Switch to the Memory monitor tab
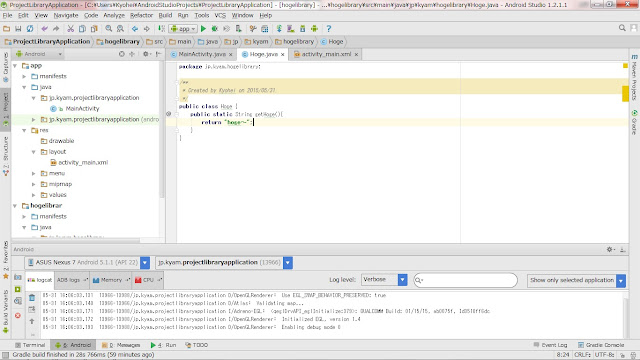This screenshot has height=360, width=640. click(111, 280)
